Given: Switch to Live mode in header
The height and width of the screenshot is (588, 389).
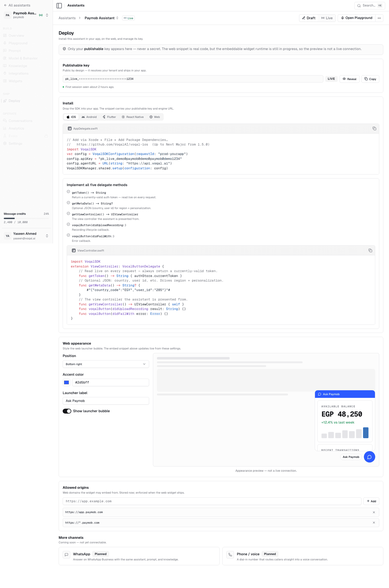Looking at the screenshot, I should pyautogui.click(x=327, y=18).
